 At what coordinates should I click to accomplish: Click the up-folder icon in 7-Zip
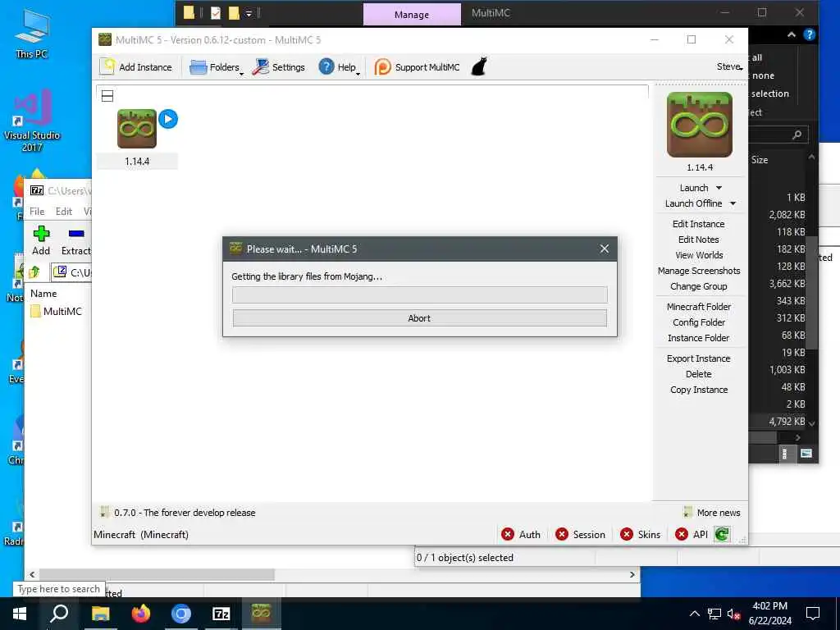click(34, 272)
